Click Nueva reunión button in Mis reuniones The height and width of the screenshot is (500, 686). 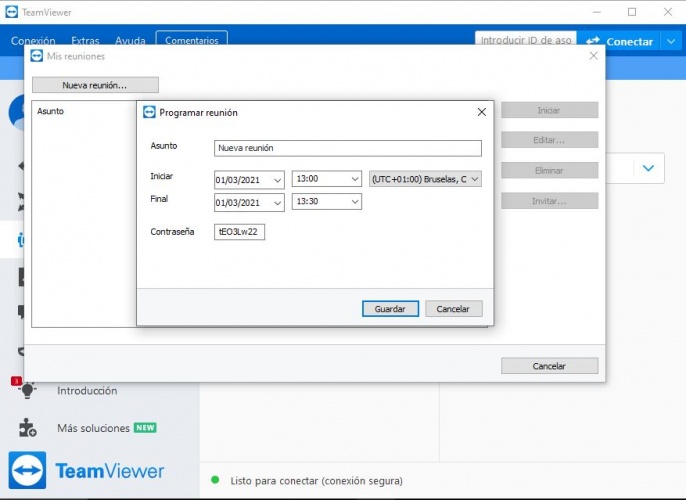click(x=95, y=85)
